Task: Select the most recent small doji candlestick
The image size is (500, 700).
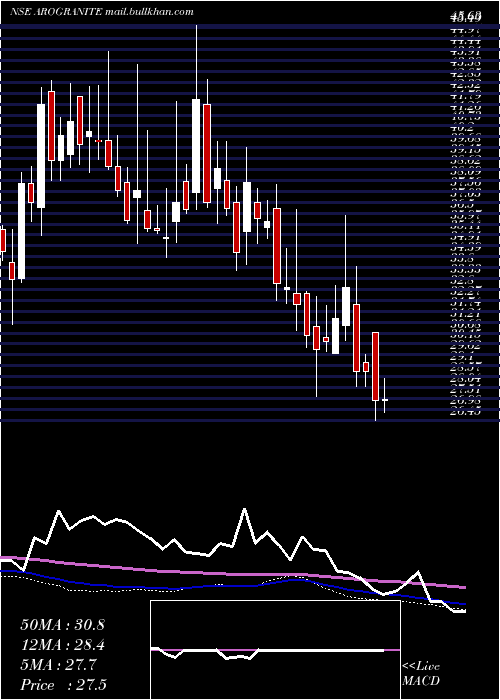Action: pyautogui.click(x=384, y=400)
